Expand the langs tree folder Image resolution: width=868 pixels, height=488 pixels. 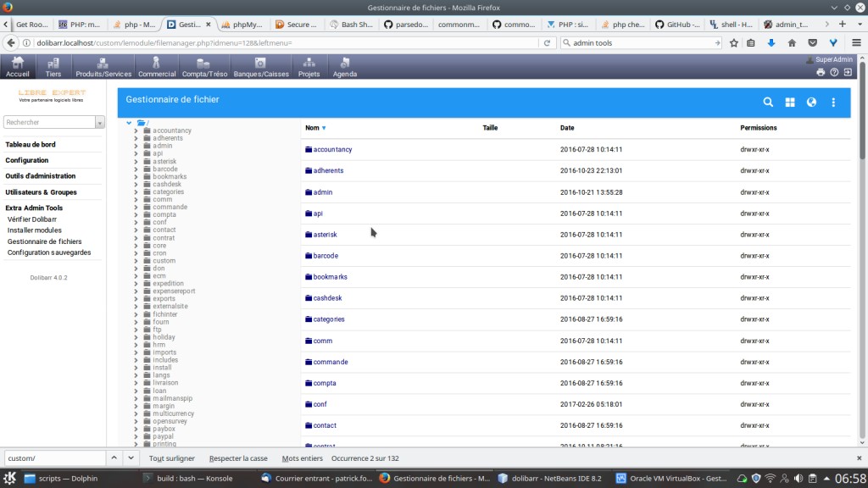136,375
